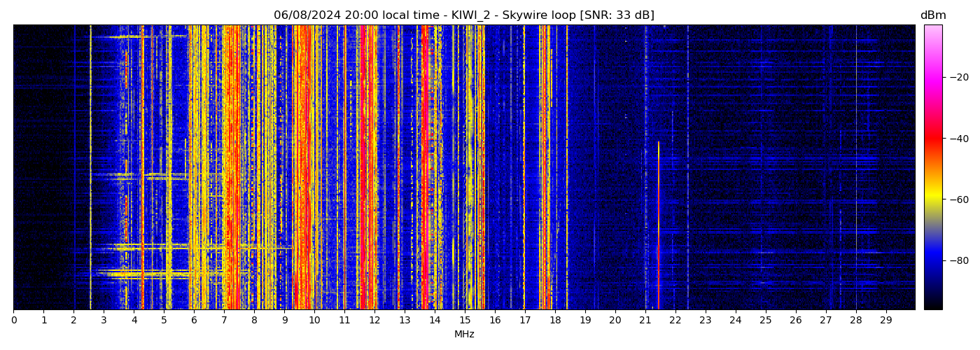
Task: Click the plot title showing KIWI_2 Skywire loop
Action: click(x=463, y=15)
